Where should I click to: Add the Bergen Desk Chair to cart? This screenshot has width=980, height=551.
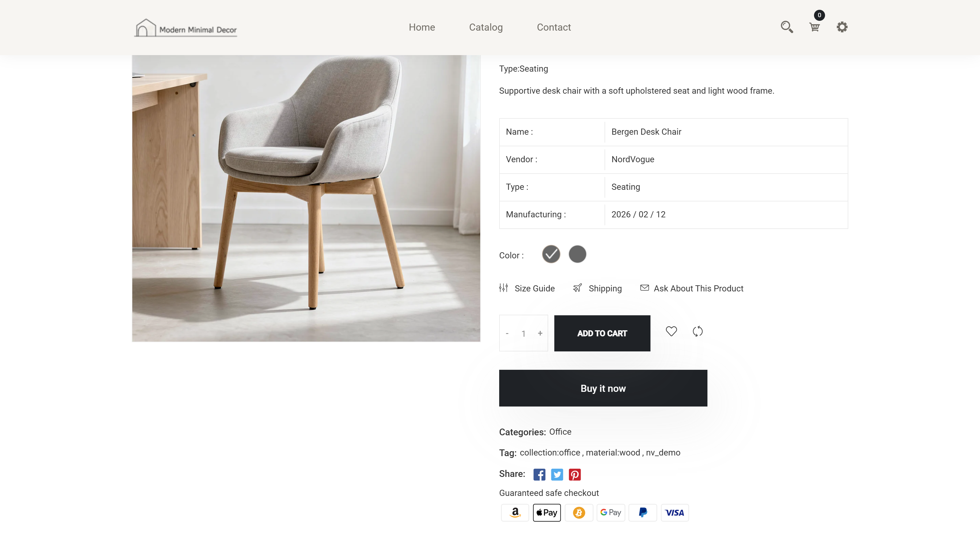(602, 333)
